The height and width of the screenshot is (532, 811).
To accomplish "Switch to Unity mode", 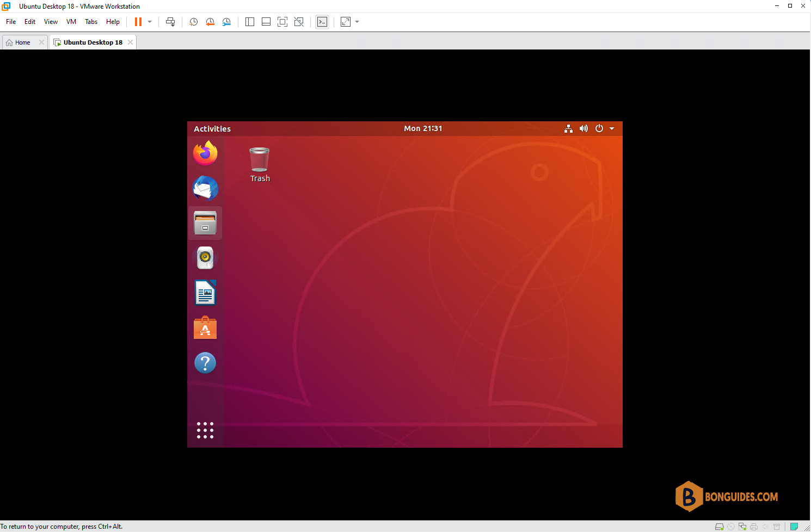I will pos(299,22).
